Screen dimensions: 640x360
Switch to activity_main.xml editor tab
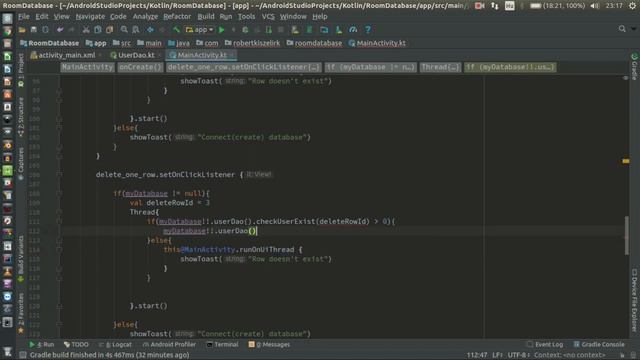click(x=67, y=55)
